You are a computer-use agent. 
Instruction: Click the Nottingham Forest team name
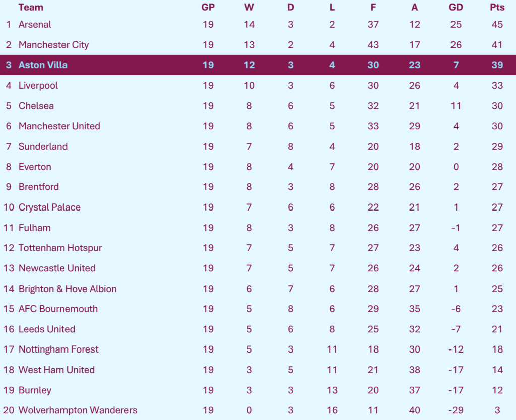click(58, 349)
